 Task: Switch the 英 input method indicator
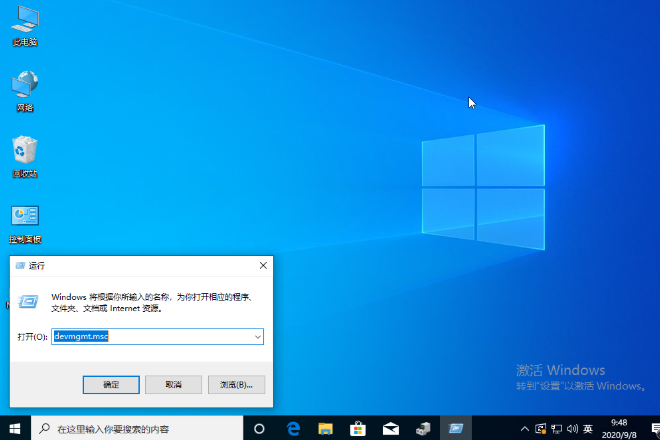(588, 429)
